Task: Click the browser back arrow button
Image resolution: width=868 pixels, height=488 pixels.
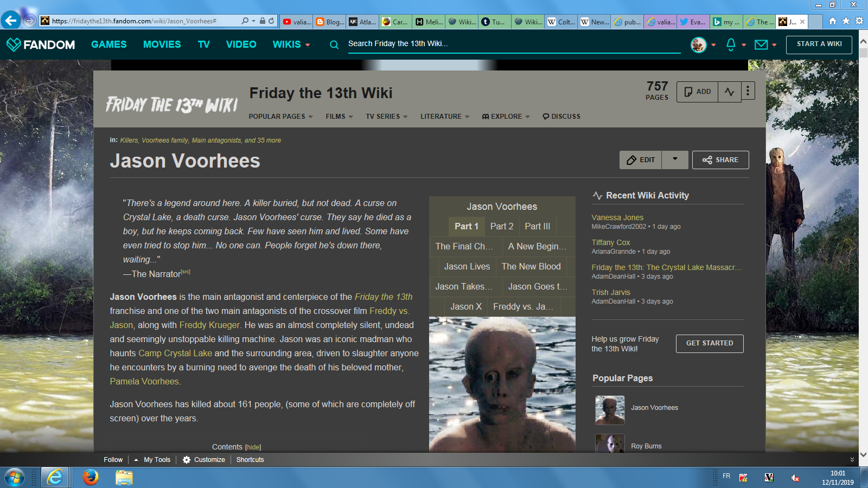Action: tap(11, 21)
